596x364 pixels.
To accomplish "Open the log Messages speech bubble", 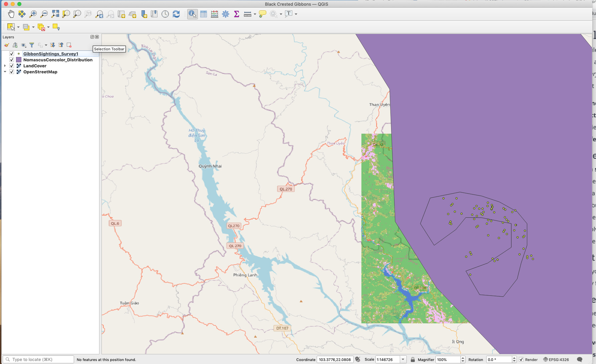I will [x=580, y=360].
